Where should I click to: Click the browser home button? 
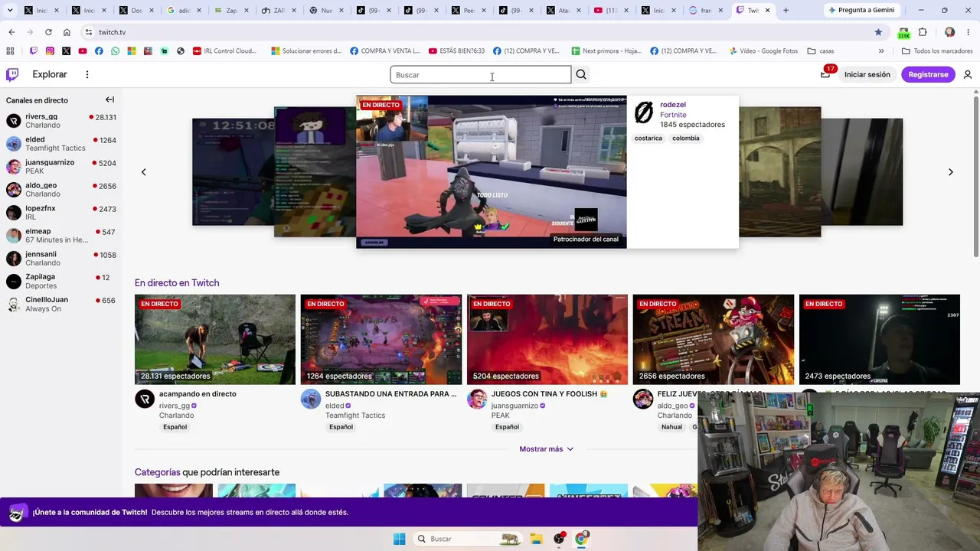tap(67, 32)
